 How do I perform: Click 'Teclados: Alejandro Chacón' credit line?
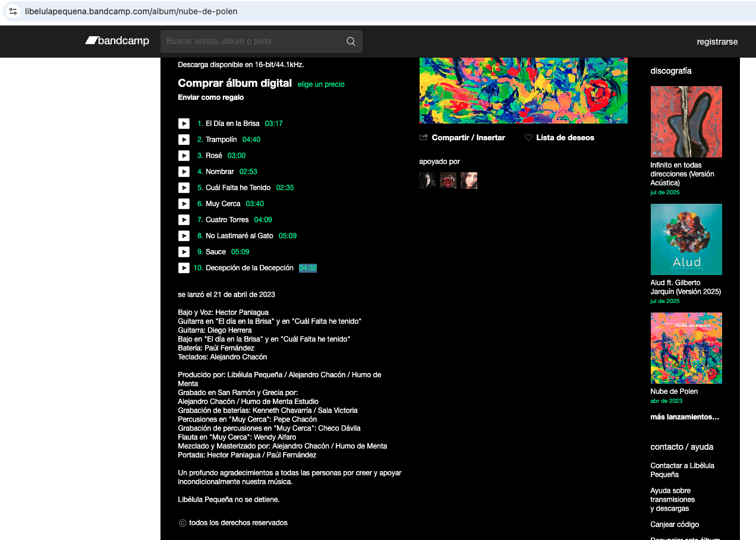[222, 357]
